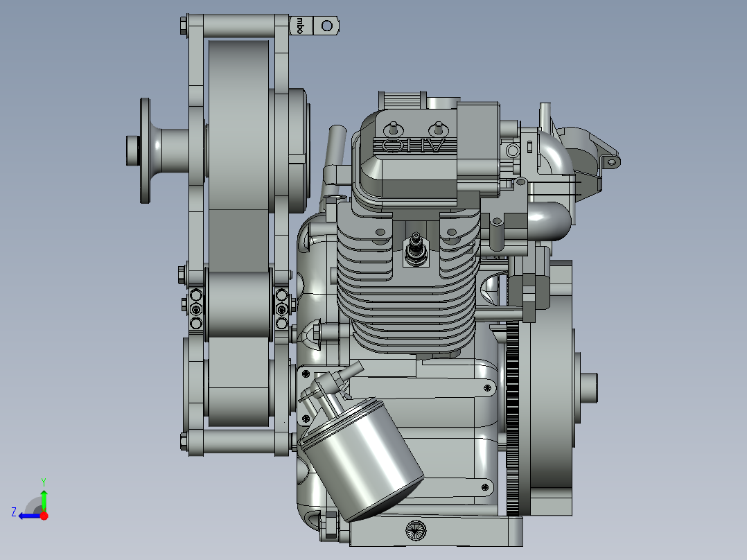
Task: Select the flywheel center shaft stub on right
Action: [x=589, y=388]
